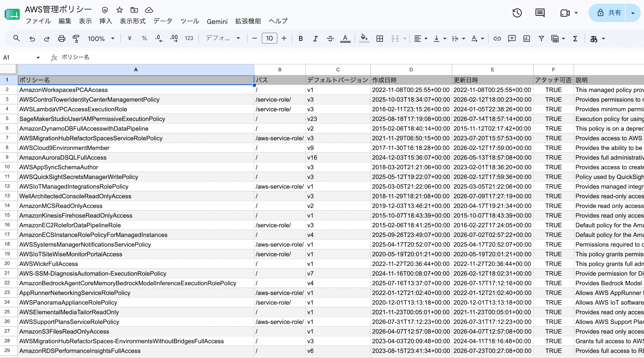Select the 作成日時 header cell

pyautogui.click(x=411, y=80)
